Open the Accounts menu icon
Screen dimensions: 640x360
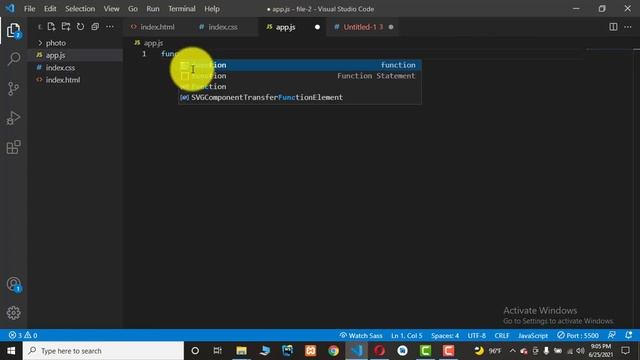(13, 284)
